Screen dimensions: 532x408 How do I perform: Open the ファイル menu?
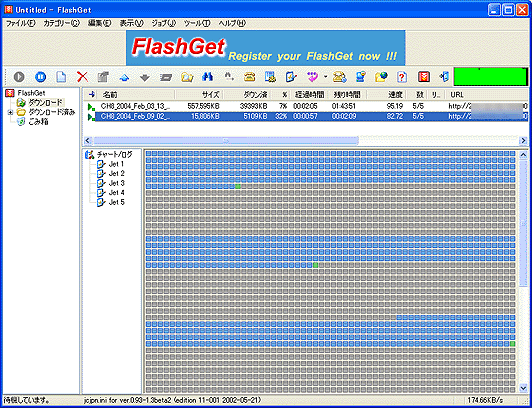20,23
